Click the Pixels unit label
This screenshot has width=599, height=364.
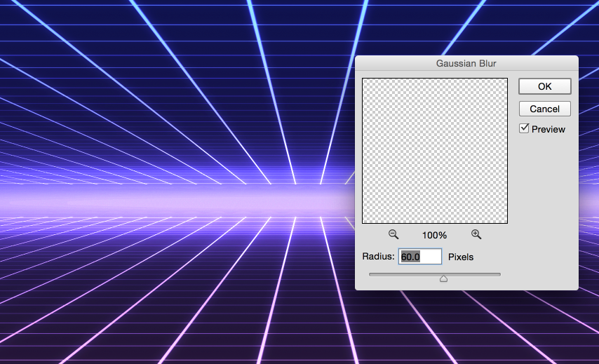(x=461, y=257)
